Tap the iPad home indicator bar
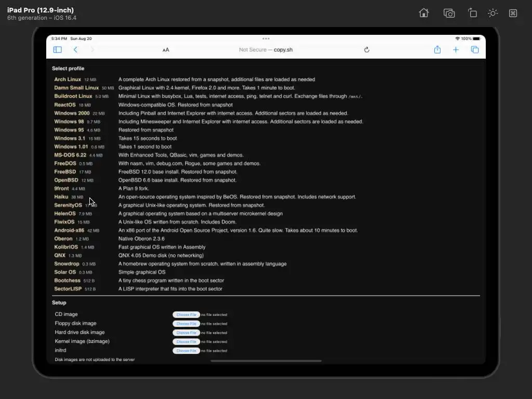This screenshot has height=399, width=532. (266, 361)
